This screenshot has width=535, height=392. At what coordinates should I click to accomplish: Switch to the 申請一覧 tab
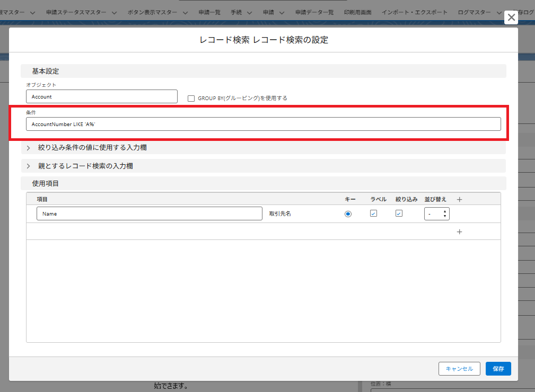click(x=209, y=12)
